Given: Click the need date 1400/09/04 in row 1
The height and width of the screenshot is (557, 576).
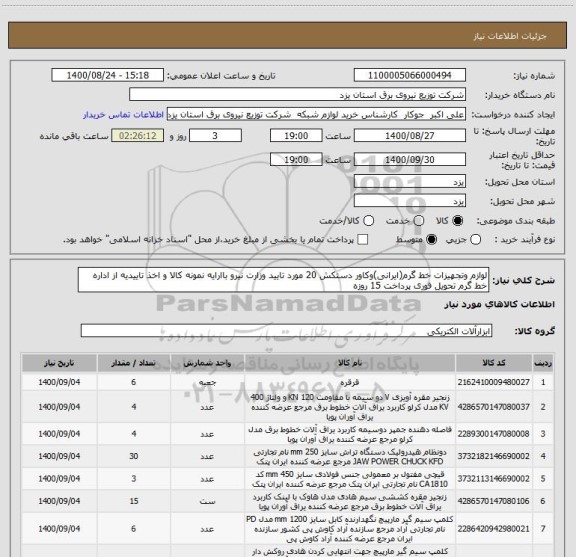Looking at the screenshot, I should pos(59,382).
